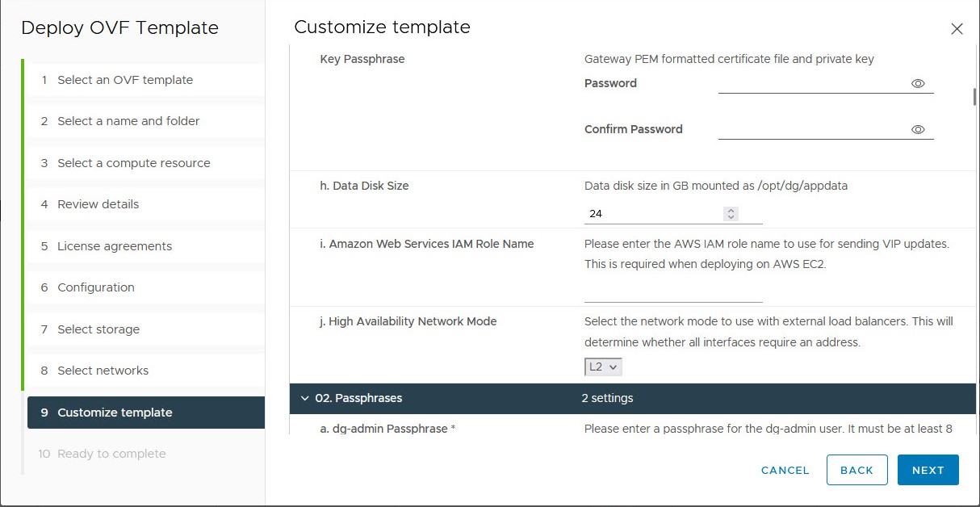Image resolution: width=980 pixels, height=507 pixels.
Task: Click the NEXT button
Action: (x=928, y=470)
